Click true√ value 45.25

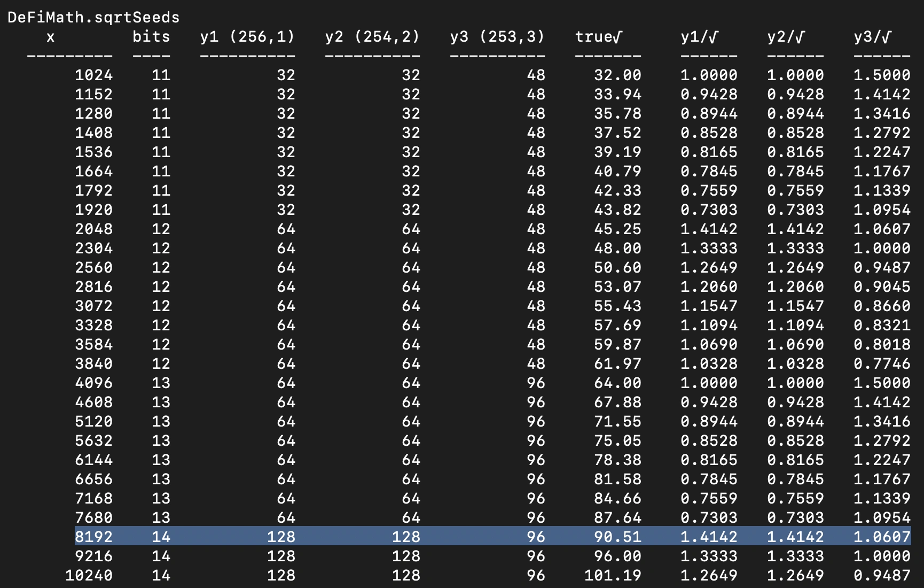[617, 229]
